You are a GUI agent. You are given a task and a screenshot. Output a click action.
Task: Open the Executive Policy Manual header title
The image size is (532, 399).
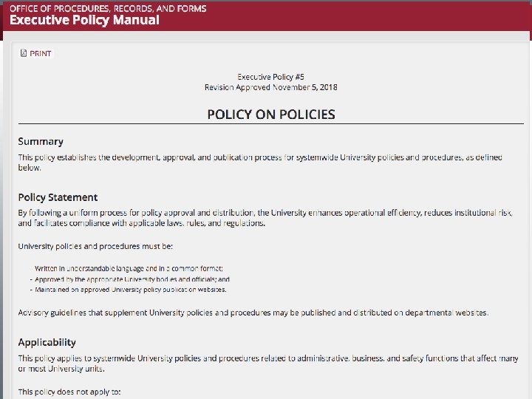84,20
